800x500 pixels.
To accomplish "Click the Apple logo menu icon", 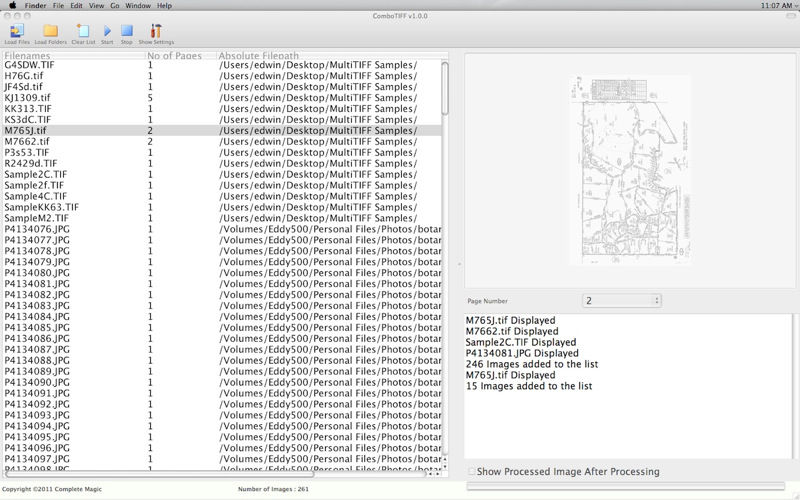I will 12,5.
